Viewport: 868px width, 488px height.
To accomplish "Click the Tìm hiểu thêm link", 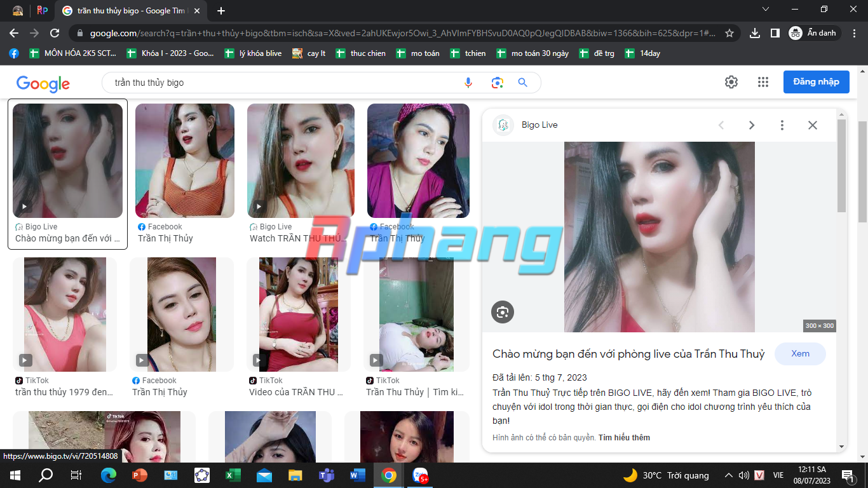I will tap(624, 438).
